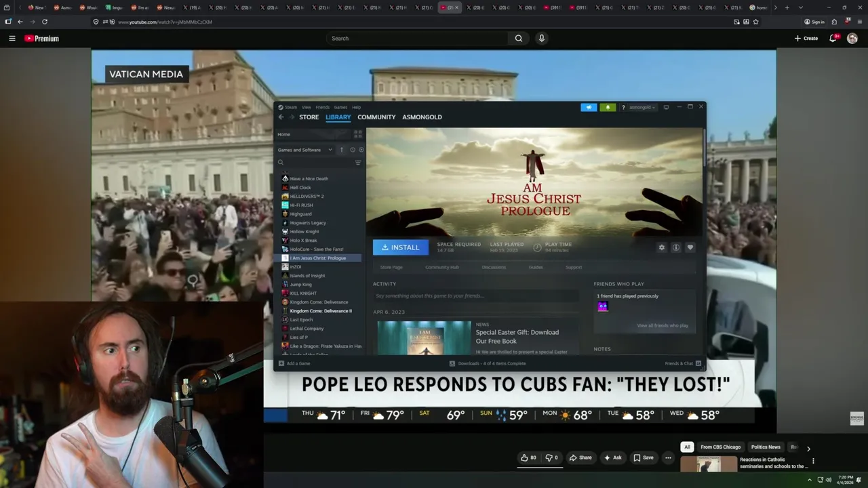
Task: Open the Steam Community section
Action: (x=376, y=117)
